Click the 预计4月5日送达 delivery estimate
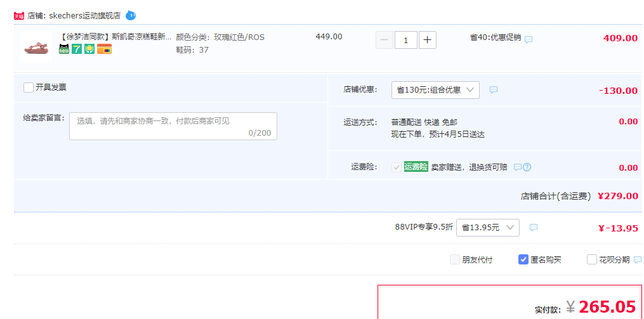Screen dimensions: 644x319 456,134
